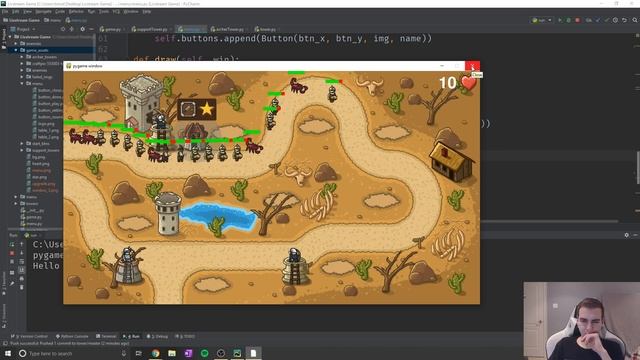The image size is (640, 360).
Task: Click the green Run button in the top toolbar
Action: (560, 20)
